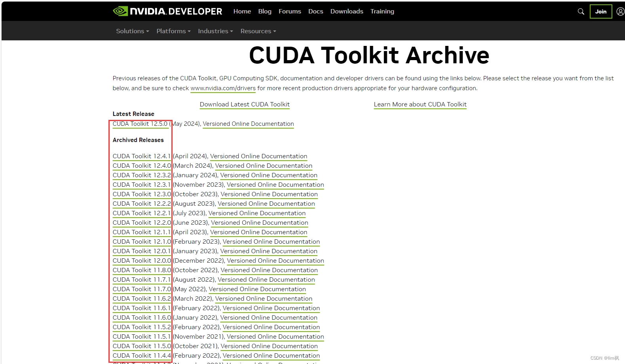The height and width of the screenshot is (364, 625).
Task: Open the Blog nav item
Action: (265, 11)
